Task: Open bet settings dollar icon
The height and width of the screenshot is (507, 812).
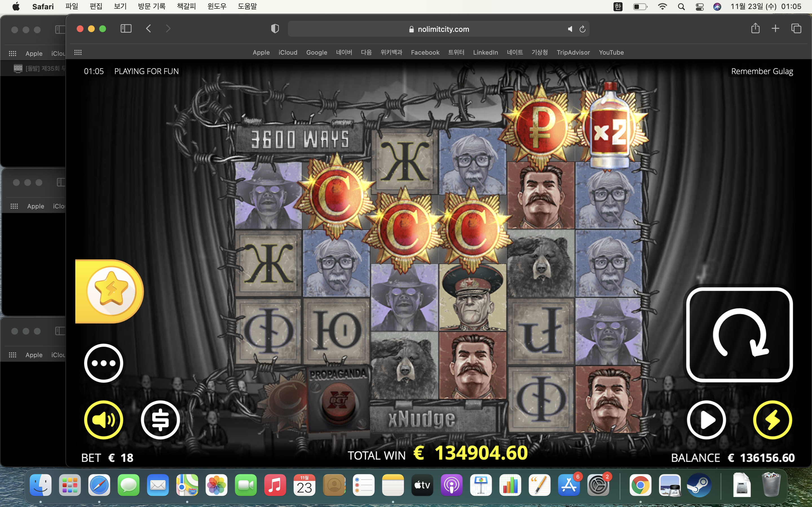Action: [x=160, y=420]
